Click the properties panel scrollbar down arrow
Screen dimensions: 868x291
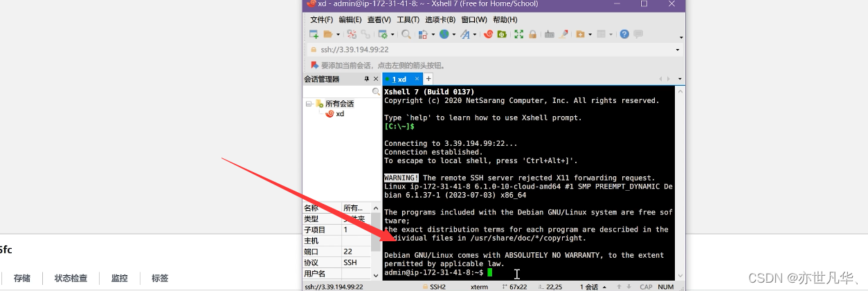pos(376,274)
